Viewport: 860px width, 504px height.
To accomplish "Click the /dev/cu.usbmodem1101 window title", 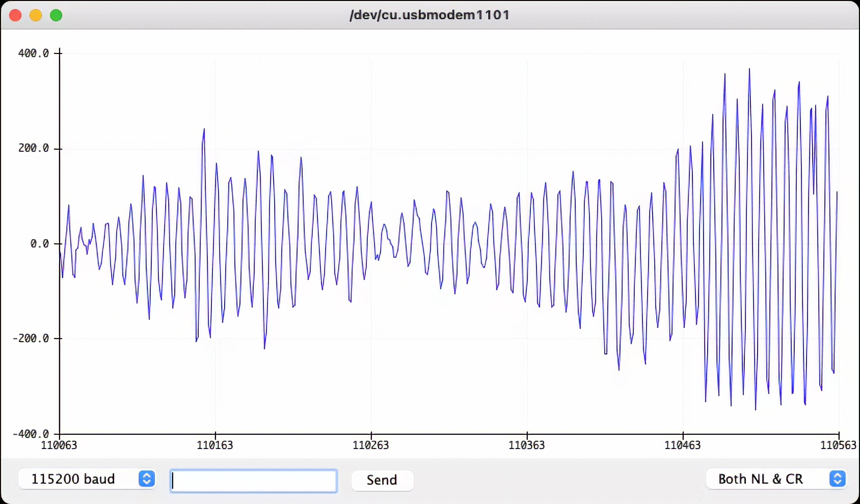I will (430, 15).
